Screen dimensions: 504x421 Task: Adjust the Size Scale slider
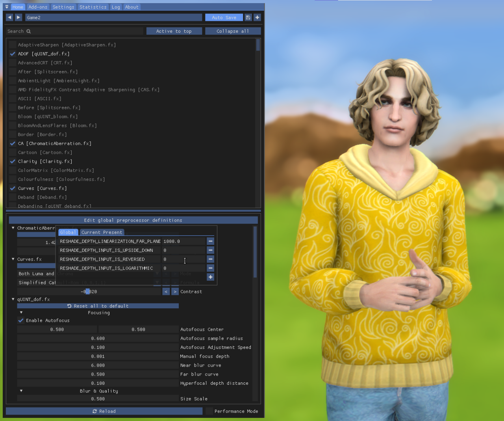click(x=98, y=399)
